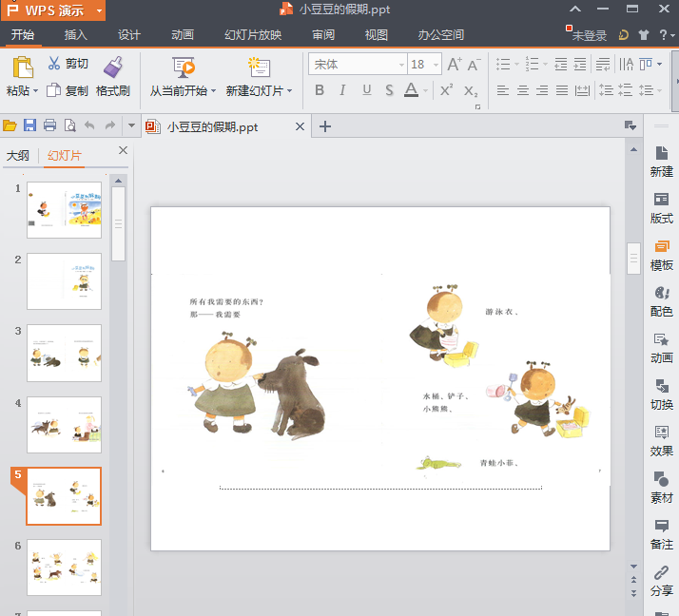Select slide 3 thumbnail
Screen dimensions: 679x616
point(64,353)
